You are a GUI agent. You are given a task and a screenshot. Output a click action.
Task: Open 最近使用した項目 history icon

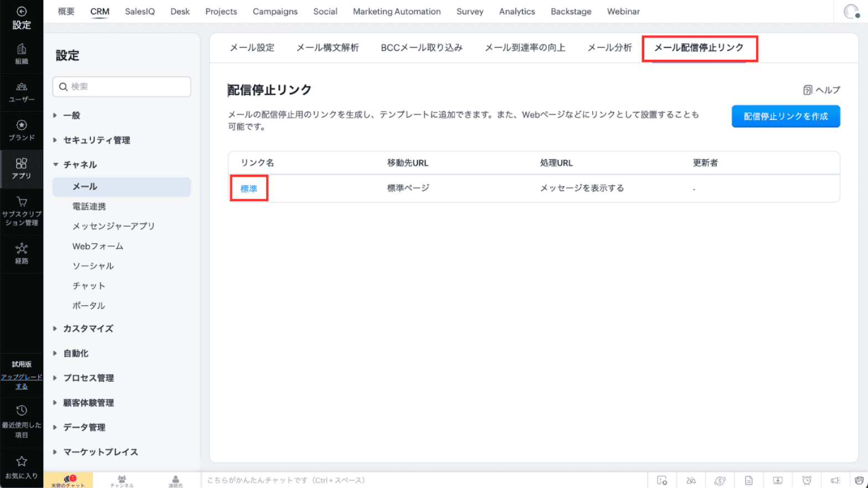[22, 411]
